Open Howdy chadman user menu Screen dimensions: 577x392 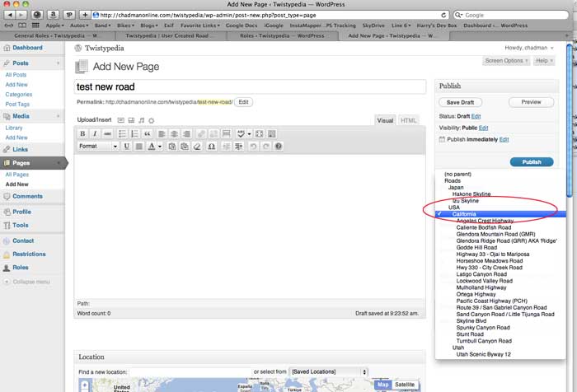[529, 48]
